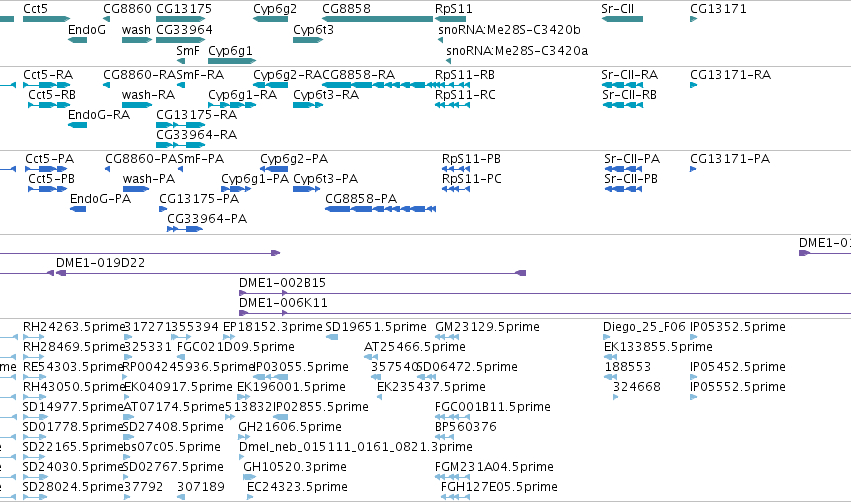Select transcript Cyp6g1-RA
The image size is (851, 502).
pyautogui.click(x=232, y=105)
